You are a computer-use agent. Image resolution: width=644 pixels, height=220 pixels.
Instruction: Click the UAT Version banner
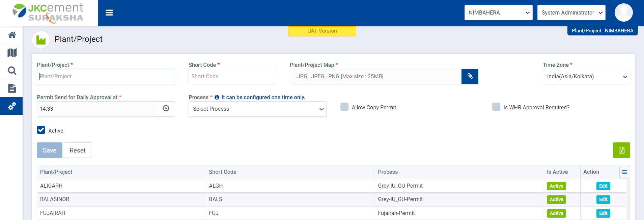(322, 31)
